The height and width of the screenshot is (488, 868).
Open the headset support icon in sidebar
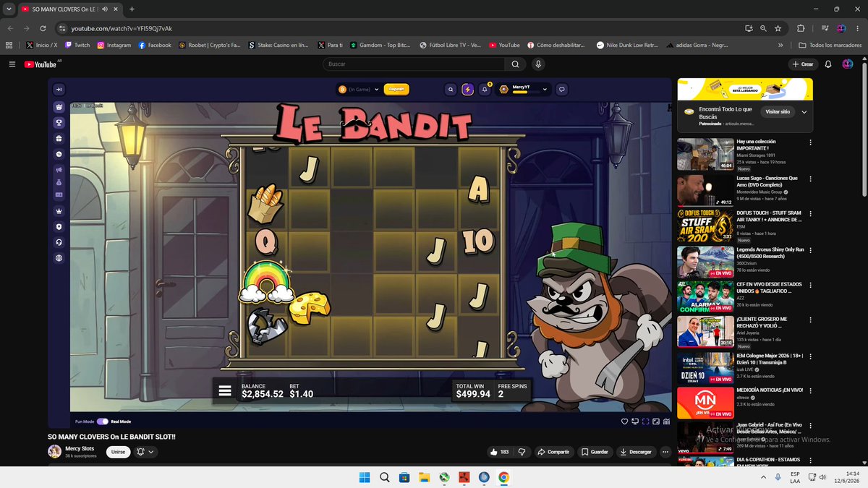tap(59, 242)
